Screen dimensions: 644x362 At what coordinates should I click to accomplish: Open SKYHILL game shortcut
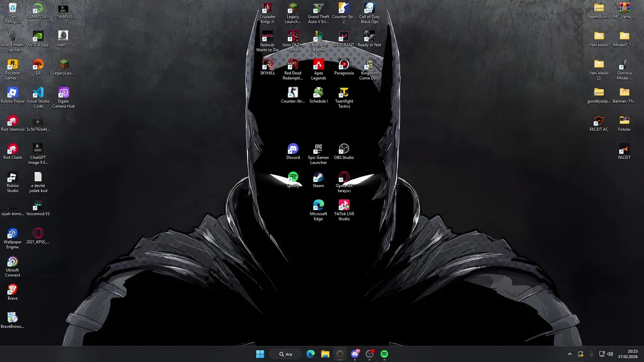click(268, 67)
